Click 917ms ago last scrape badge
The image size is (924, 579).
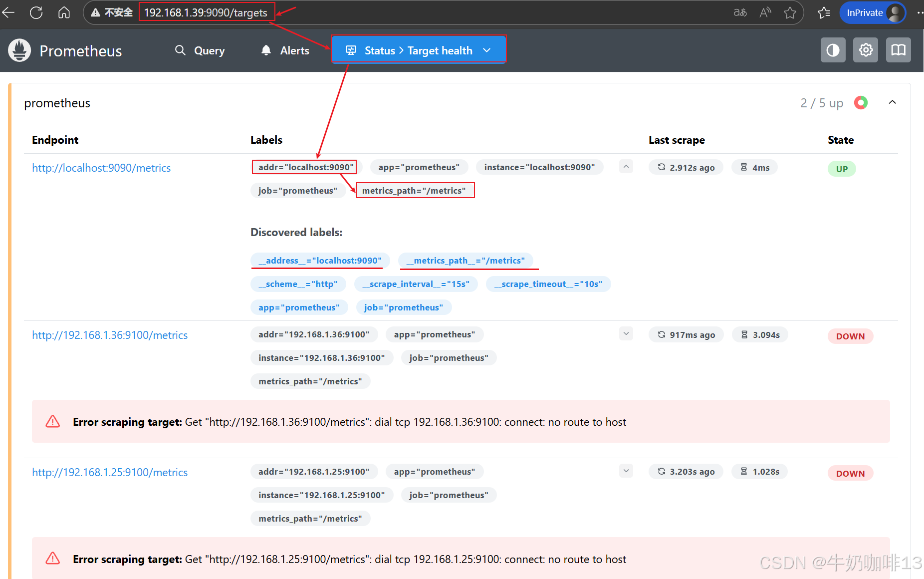pos(686,335)
